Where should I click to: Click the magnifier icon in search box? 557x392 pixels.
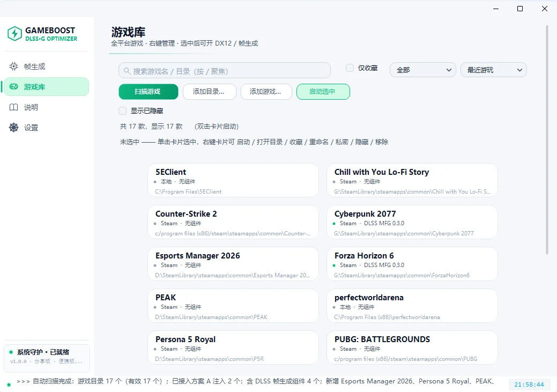(127, 71)
